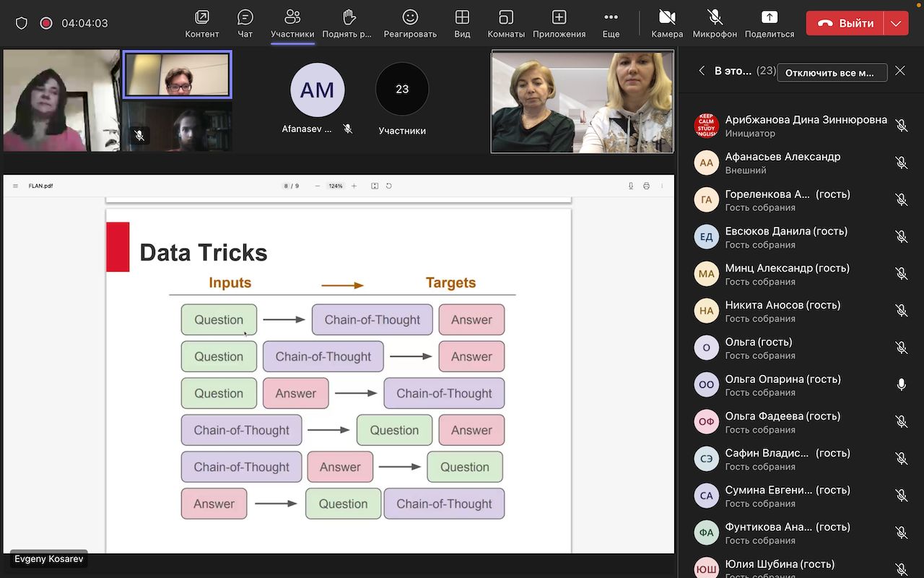Open Breakout rooms (Комнаты)
Screen dimensions: 924x578
coord(506,17)
